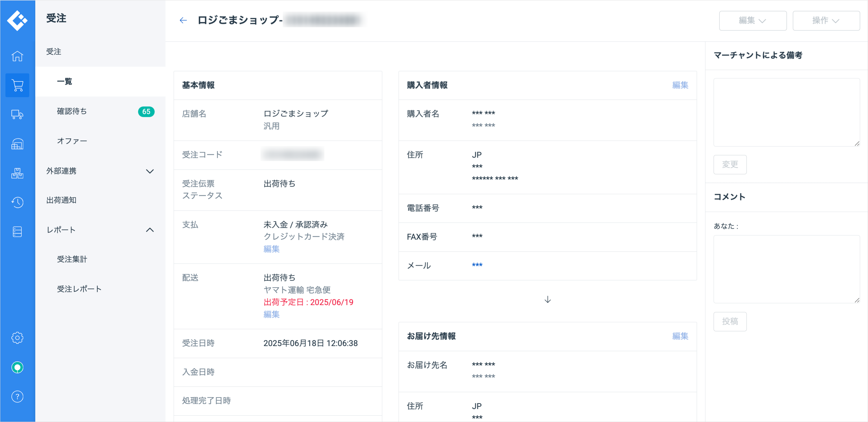Image resolution: width=868 pixels, height=422 pixels.
Task: Click the ヤマト運輸 宅急便 text
Action: (297, 290)
